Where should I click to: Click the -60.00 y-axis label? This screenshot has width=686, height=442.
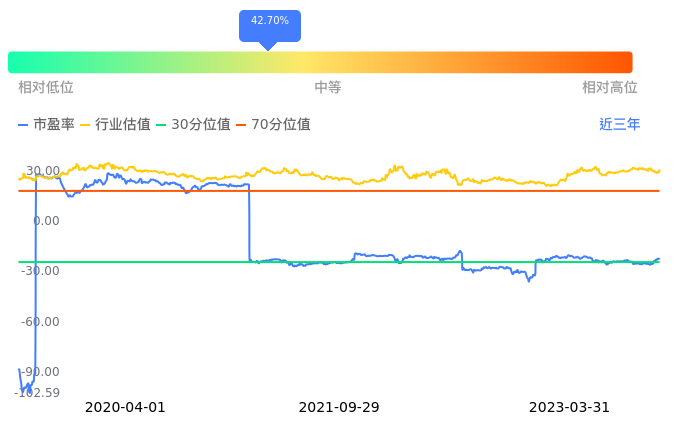[42, 322]
